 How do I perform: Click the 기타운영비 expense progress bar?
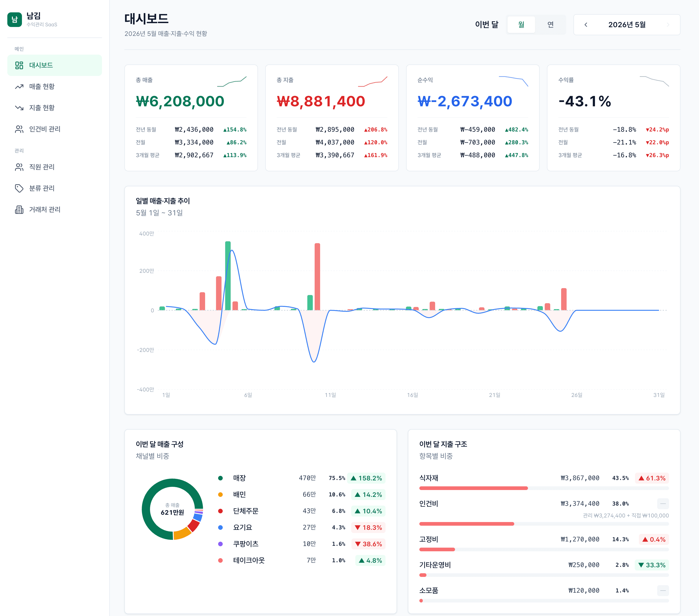(544, 575)
